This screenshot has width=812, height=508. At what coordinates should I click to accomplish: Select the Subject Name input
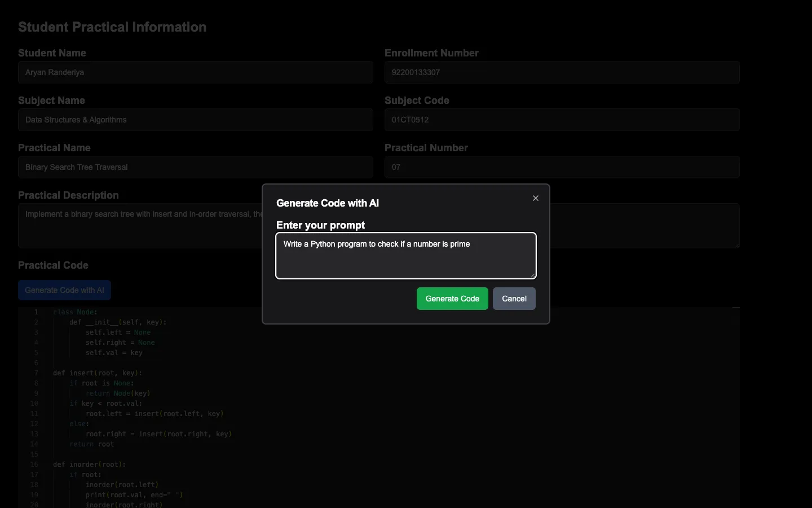[196, 120]
